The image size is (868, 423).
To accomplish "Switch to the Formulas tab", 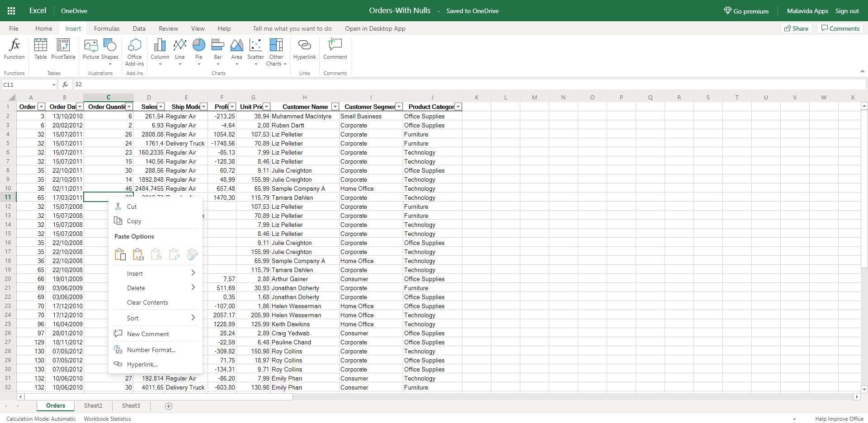I will point(107,28).
